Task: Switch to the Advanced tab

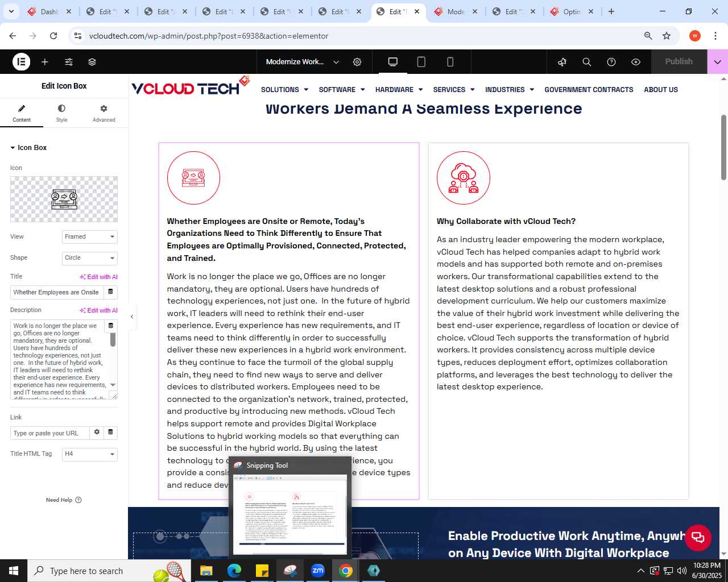Action: pos(104,113)
